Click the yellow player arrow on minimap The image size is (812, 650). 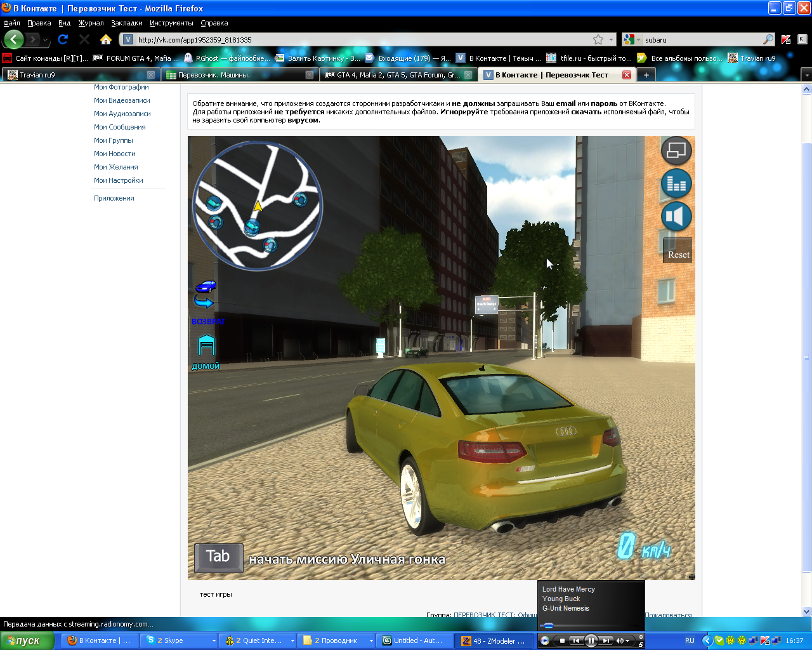258,206
